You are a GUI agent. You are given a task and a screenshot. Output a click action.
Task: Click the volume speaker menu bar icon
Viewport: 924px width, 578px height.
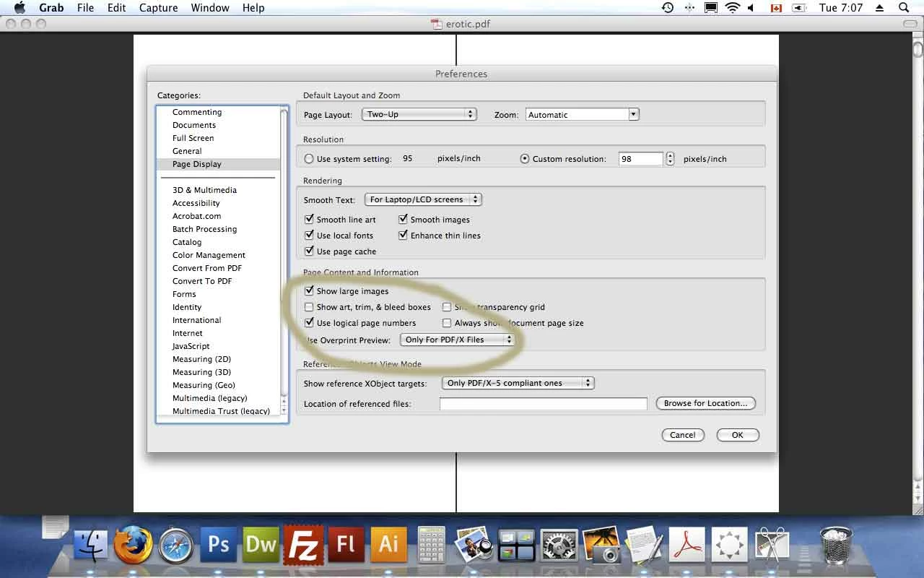[x=751, y=8]
